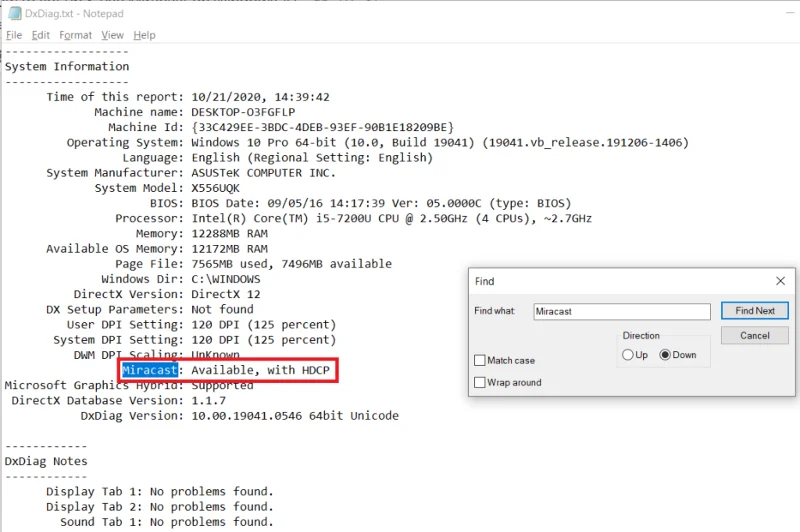Select the Down direction radio button
This screenshot has width=800, height=532.
coord(665,354)
